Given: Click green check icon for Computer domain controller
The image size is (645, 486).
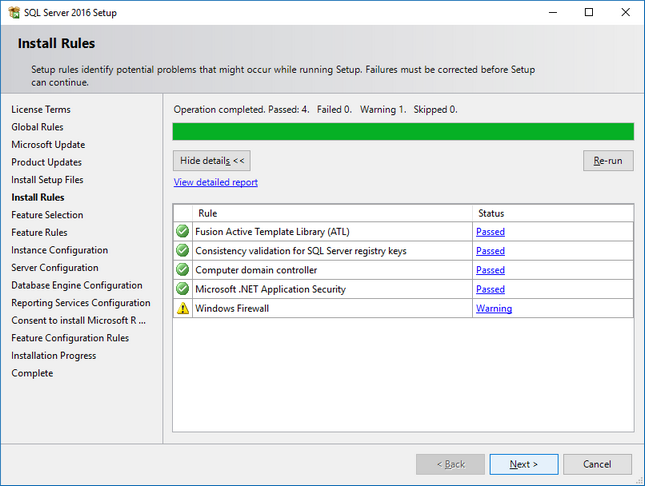Looking at the screenshot, I should [182, 270].
